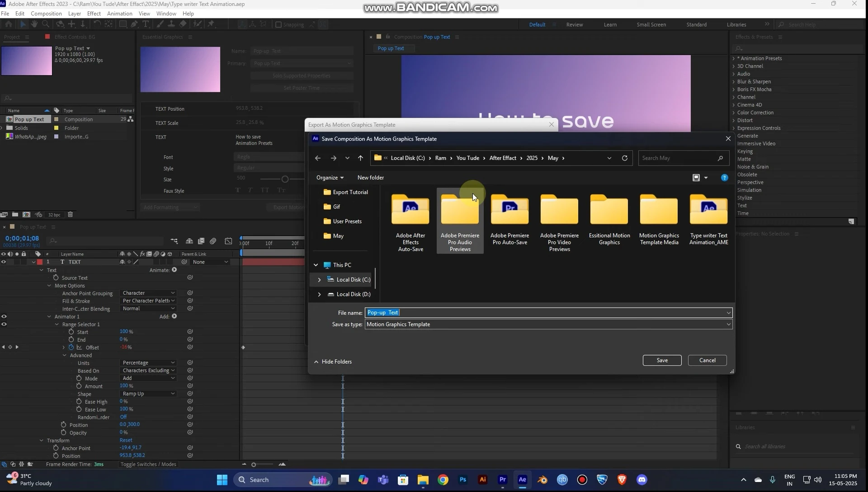Open Premiere Pro from the taskbar
This screenshot has width=868, height=492.
pos(502,480)
